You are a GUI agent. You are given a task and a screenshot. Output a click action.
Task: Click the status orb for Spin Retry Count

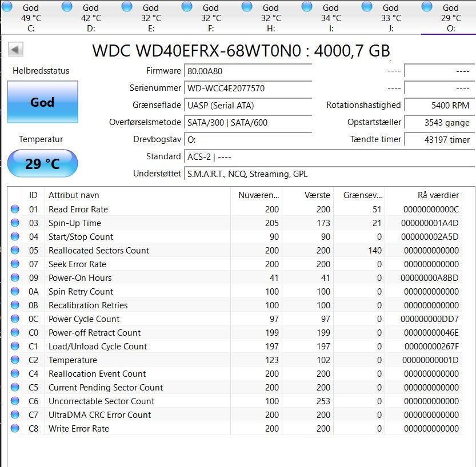point(15,291)
